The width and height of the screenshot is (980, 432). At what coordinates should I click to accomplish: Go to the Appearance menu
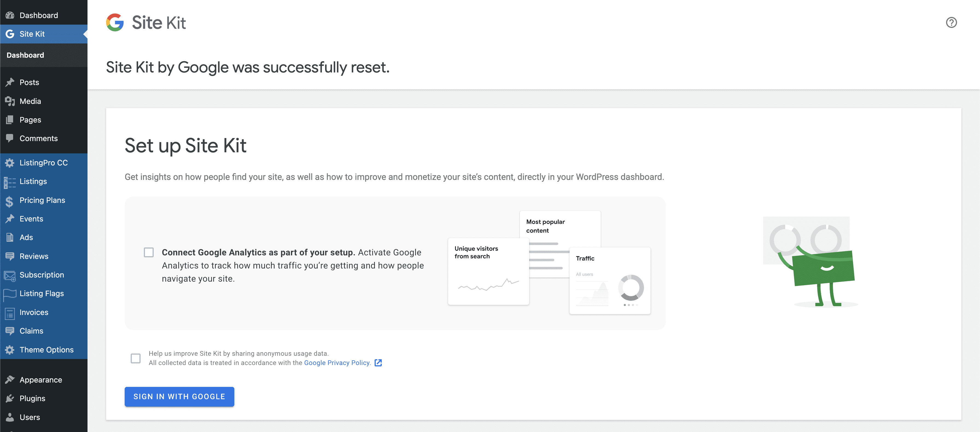41,380
